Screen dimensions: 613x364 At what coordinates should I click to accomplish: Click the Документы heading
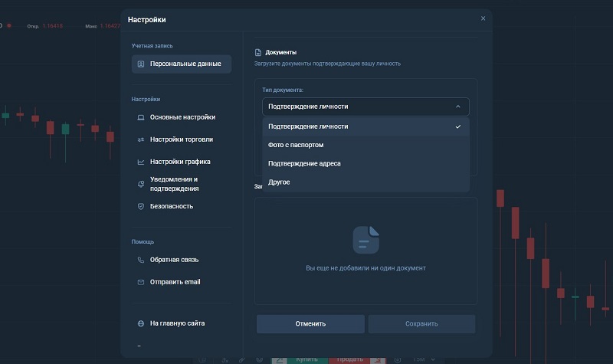[x=280, y=52]
